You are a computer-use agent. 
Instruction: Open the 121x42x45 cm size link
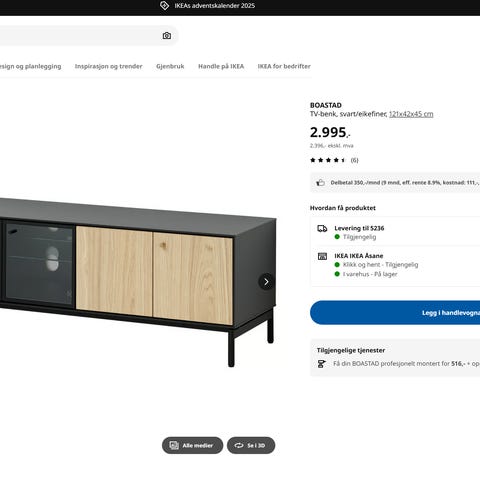(x=411, y=114)
